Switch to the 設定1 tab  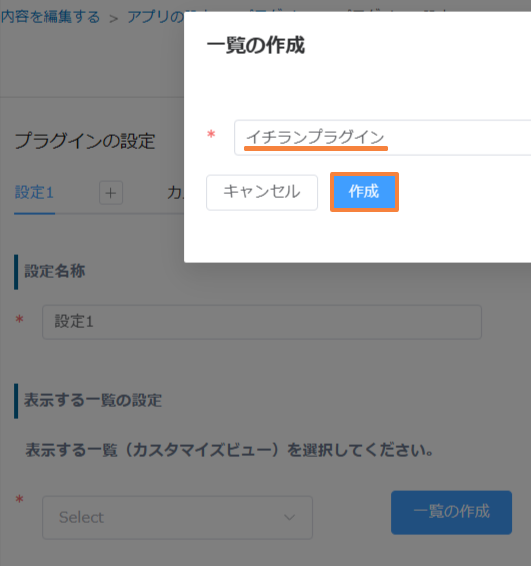34,192
